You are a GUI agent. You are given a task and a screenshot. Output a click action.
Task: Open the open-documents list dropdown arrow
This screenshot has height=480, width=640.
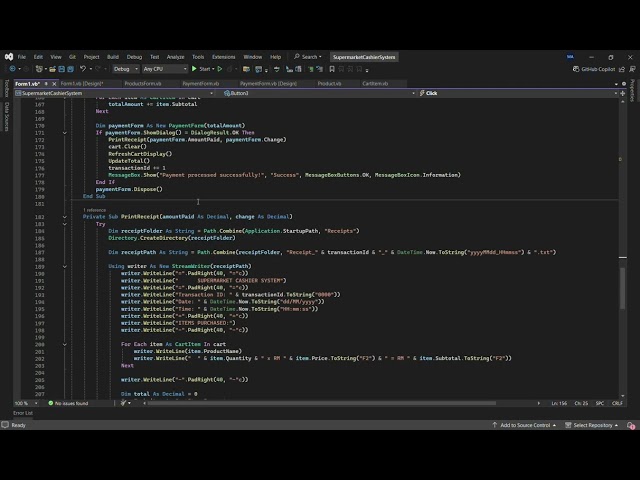(x=616, y=84)
